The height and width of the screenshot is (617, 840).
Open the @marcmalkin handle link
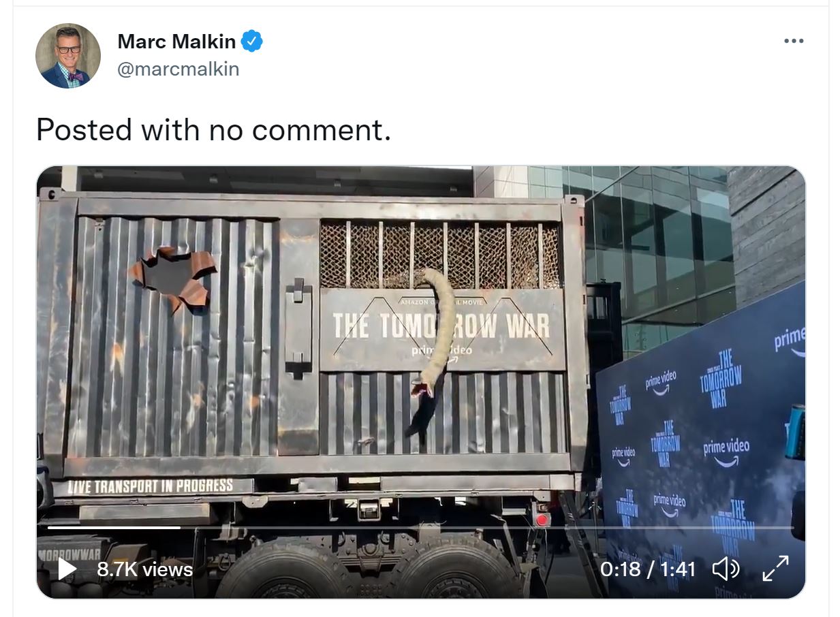click(x=178, y=69)
